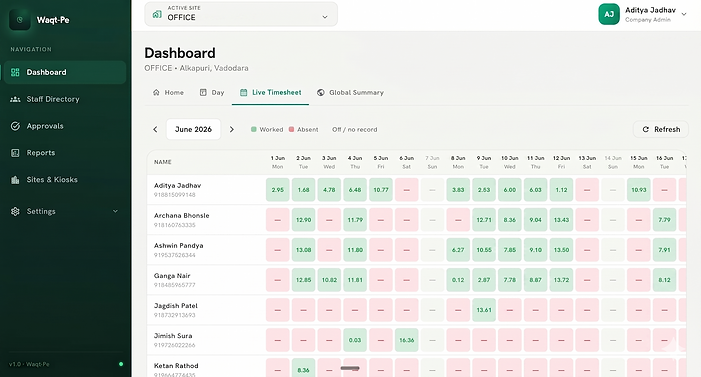Click the AJ avatar badge
This screenshot has height=377, width=701.
(x=609, y=14)
